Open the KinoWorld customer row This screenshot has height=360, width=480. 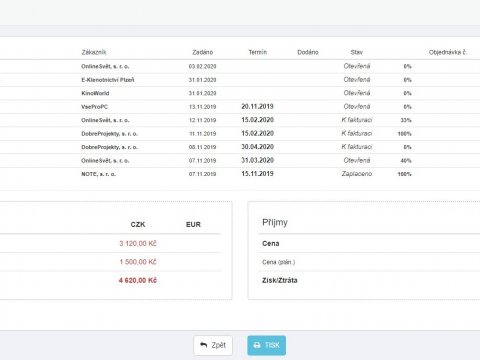point(240,93)
